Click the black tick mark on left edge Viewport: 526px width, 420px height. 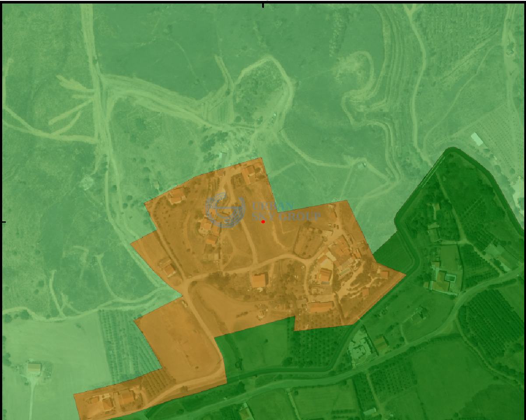coord(4,222)
